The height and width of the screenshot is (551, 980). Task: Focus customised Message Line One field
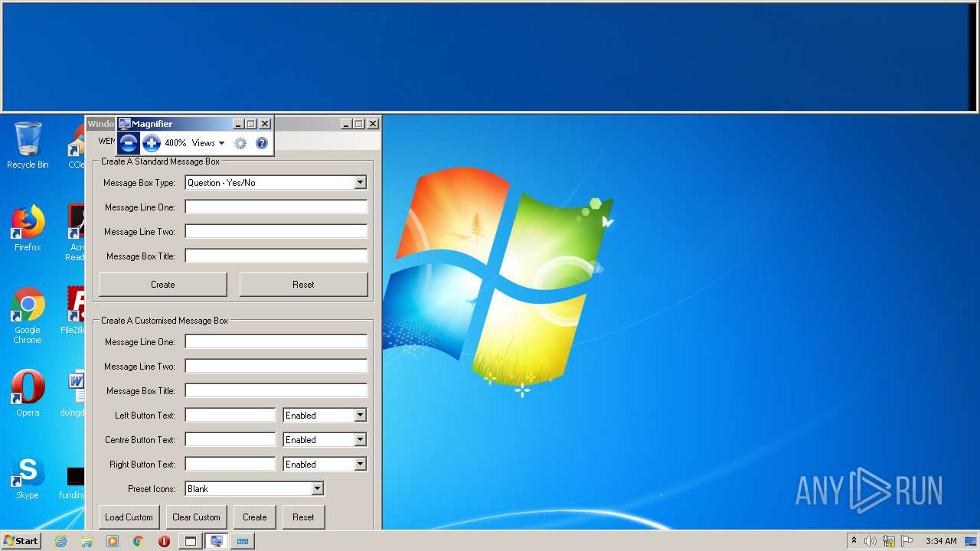click(x=276, y=341)
